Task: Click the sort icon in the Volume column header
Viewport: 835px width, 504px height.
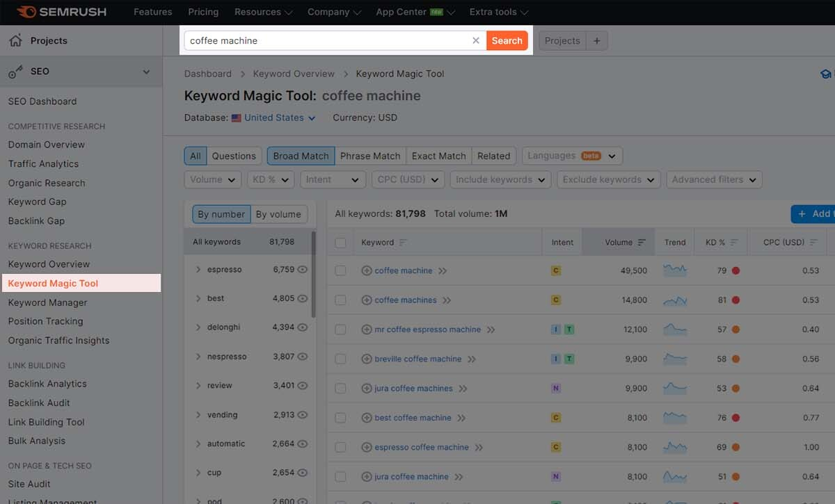Action: (642, 243)
